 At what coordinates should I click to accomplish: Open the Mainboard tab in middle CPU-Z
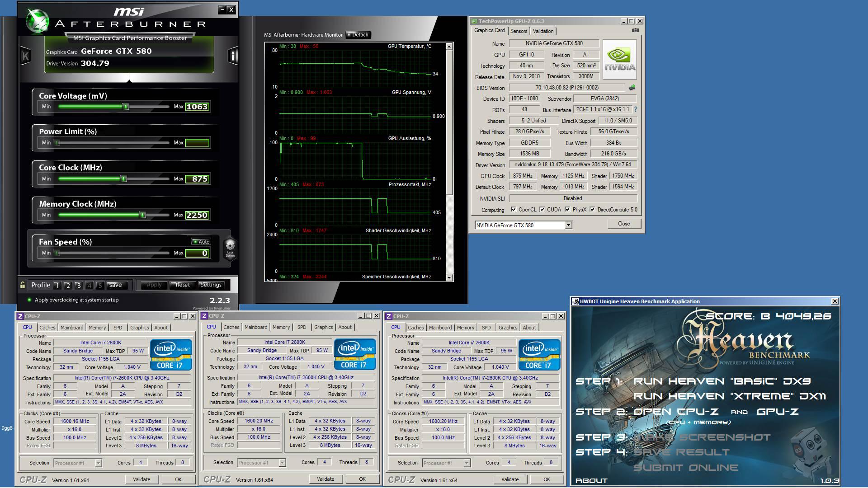point(256,327)
